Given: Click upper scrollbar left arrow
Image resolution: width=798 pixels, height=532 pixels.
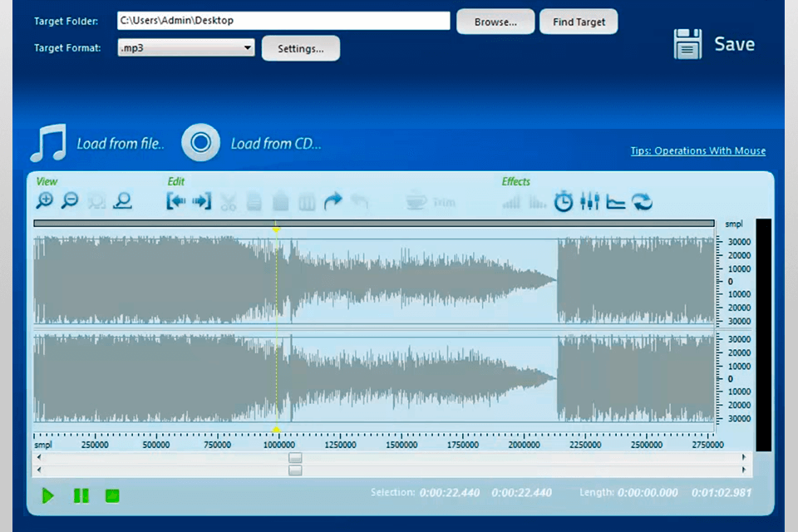Looking at the screenshot, I should [39, 457].
